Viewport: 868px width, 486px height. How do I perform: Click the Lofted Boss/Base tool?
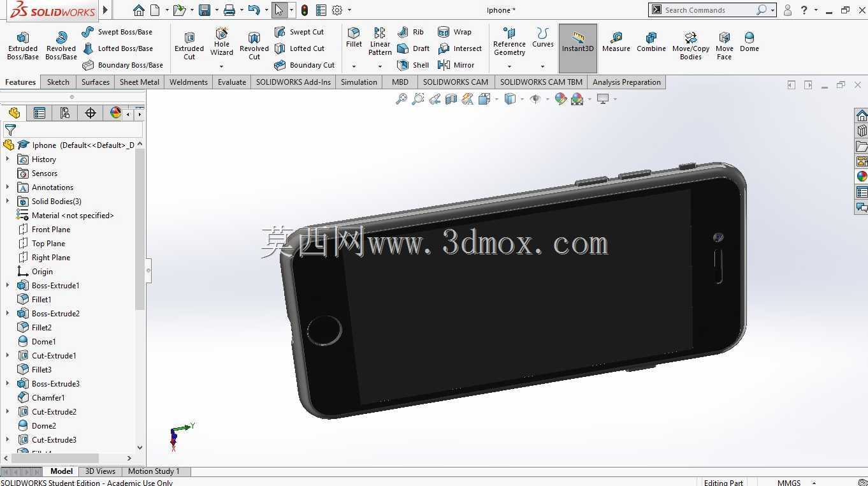pyautogui.click(x=117, y=48)
